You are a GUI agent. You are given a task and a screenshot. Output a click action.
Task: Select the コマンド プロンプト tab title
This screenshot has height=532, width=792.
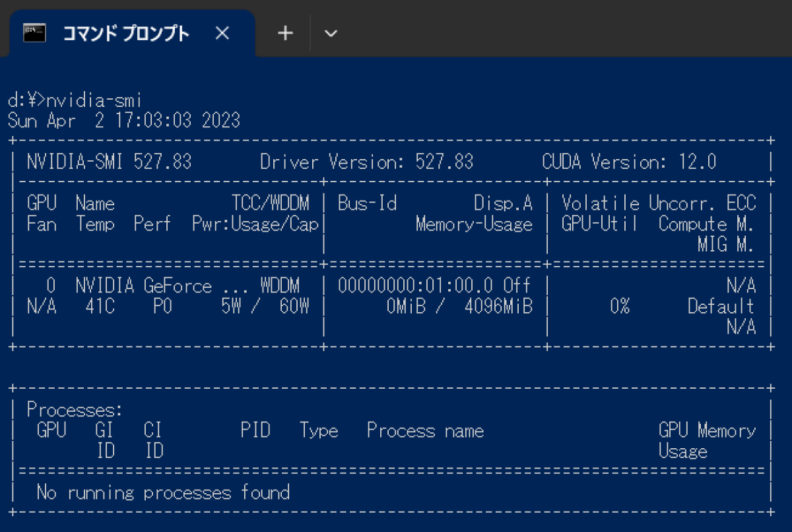(x=125, y=34)
